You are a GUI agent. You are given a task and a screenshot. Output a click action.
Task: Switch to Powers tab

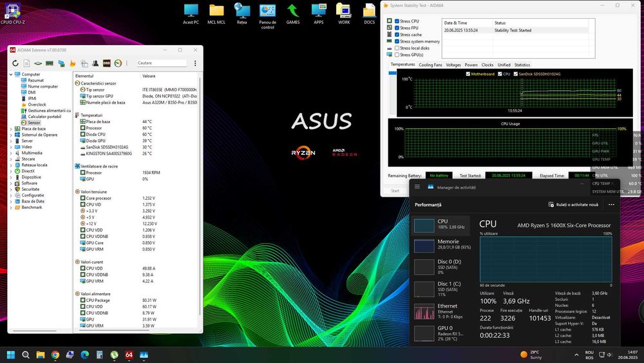click(x=471, y=65)
